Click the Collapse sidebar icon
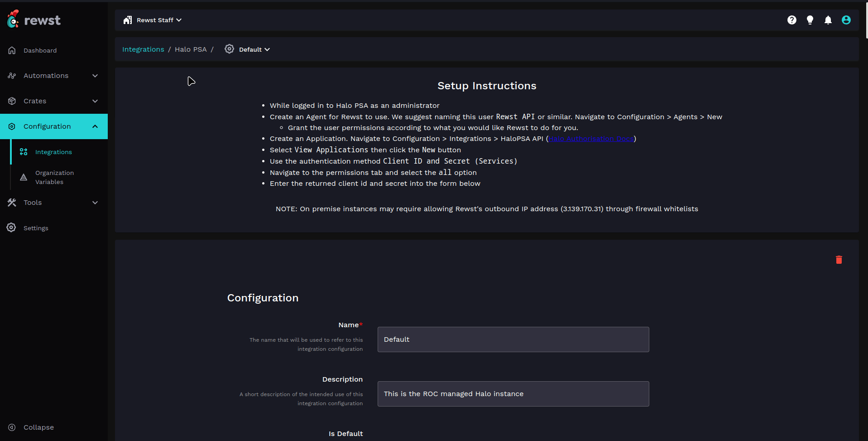This screenshot has width=868, height=441. (12, 427)
